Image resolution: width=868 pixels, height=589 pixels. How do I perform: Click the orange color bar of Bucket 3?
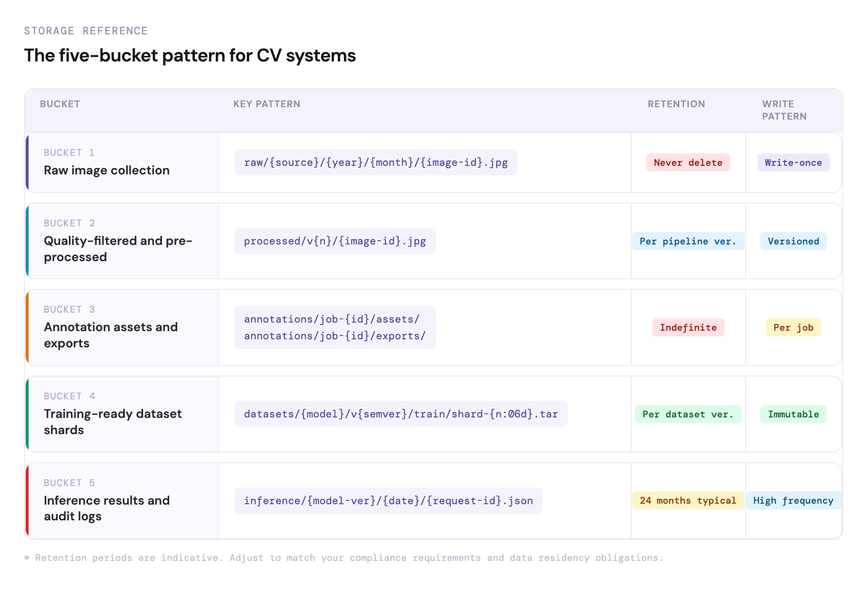coord(27,328)
